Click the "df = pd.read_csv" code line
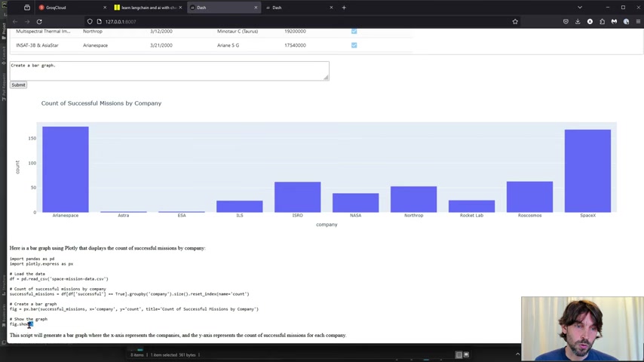The width and height of the screenshot is (644, 362). point(59,279)
